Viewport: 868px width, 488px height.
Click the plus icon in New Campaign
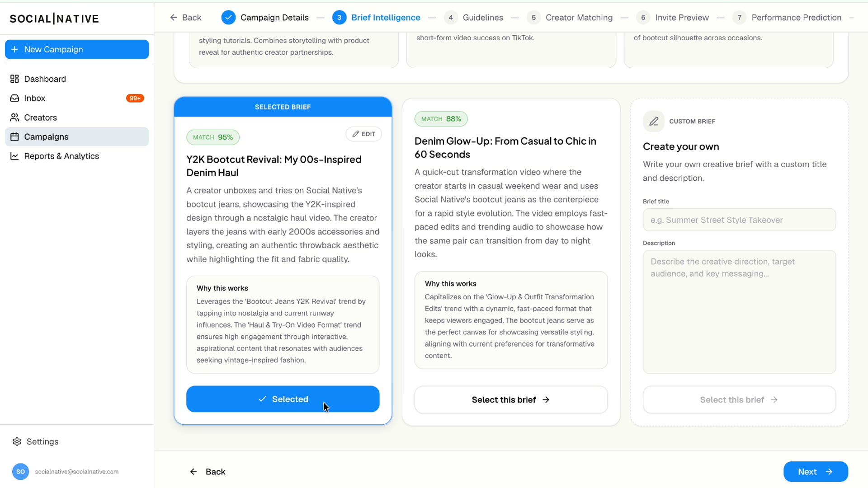pyautogui.click(x=15, y=49)
